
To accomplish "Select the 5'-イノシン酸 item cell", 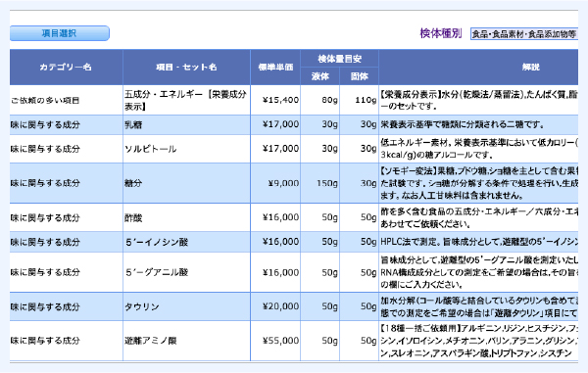I will click(186, 242).
